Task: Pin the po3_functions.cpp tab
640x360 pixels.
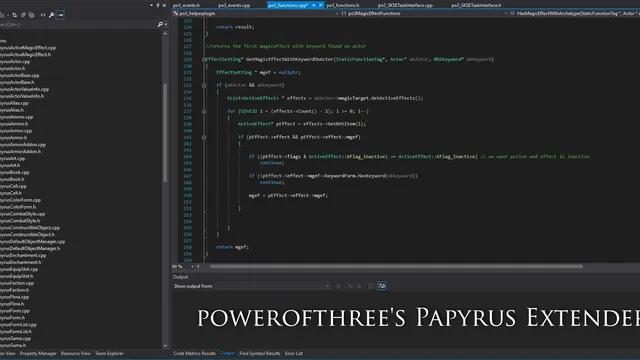Action: [313, 5]
